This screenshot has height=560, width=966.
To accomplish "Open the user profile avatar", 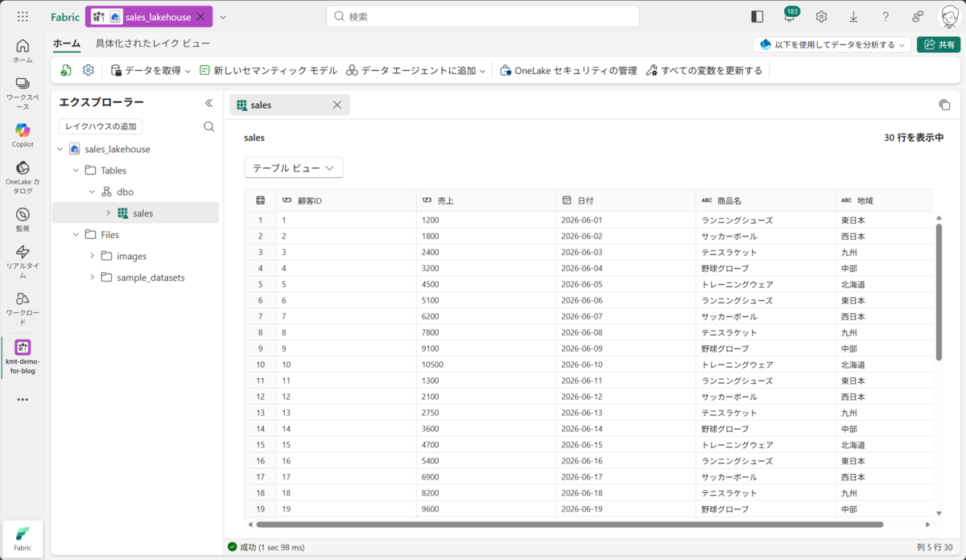I will (949, 17).
